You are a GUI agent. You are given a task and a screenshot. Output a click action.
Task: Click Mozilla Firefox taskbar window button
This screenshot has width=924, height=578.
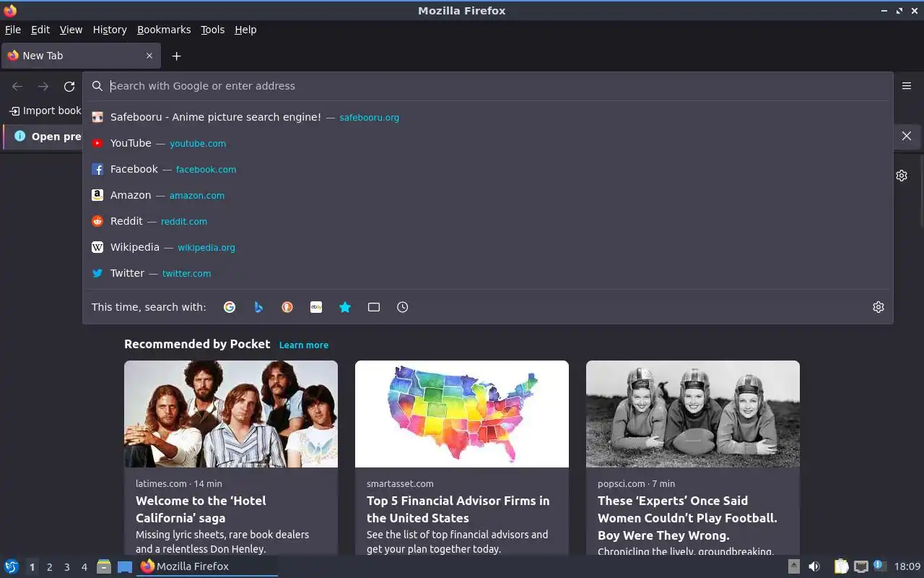click(x=206, y=566)
